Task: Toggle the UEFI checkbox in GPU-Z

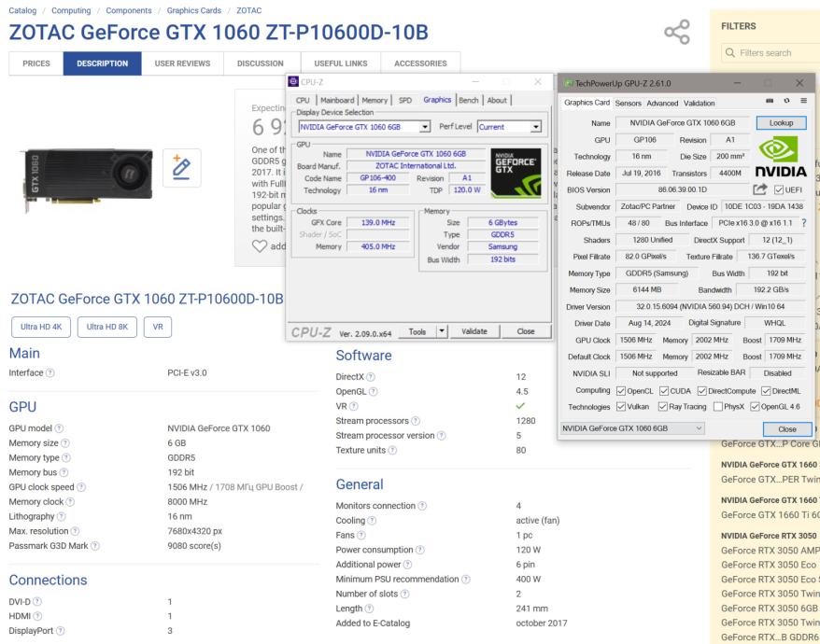Action: tap(779, 189)
